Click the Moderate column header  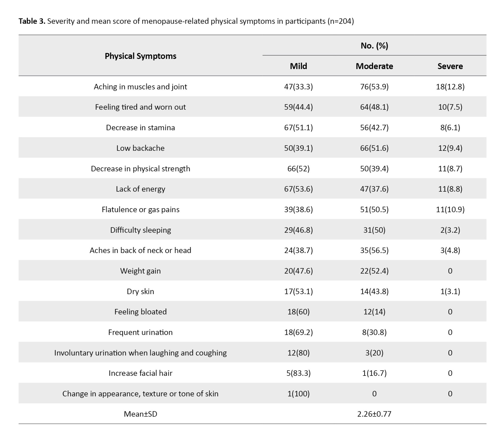374,66
